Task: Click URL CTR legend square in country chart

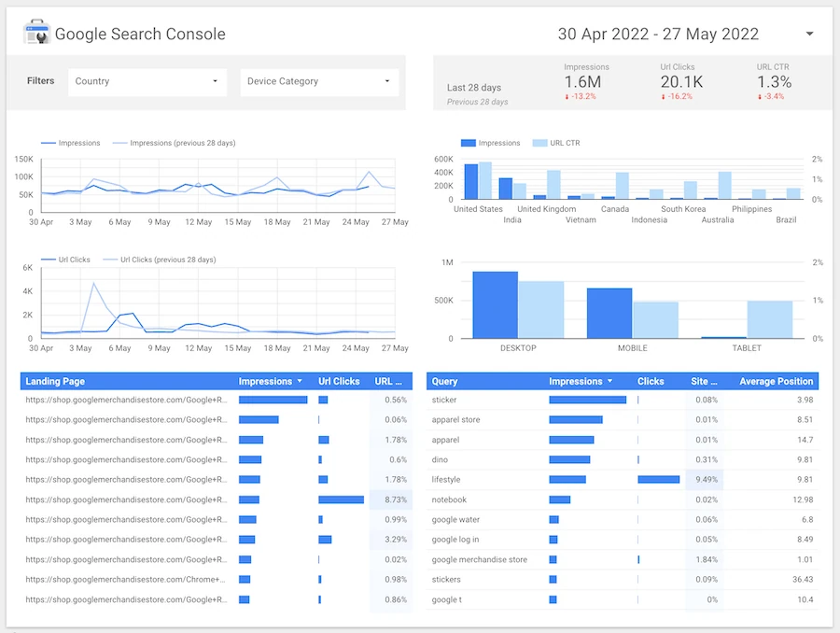Action: coord(539,143)
